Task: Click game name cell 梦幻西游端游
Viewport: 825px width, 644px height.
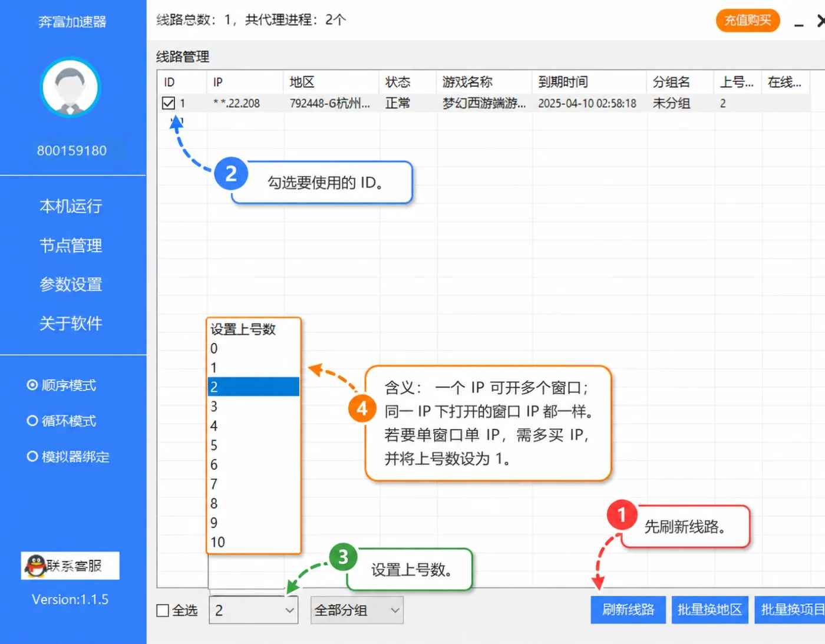Action: 484,103
